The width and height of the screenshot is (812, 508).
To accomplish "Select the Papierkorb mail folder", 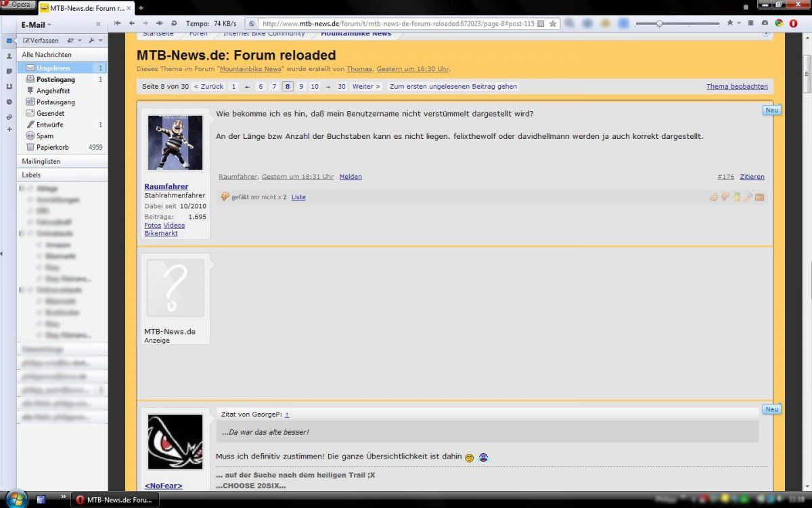I will [62, 147].
